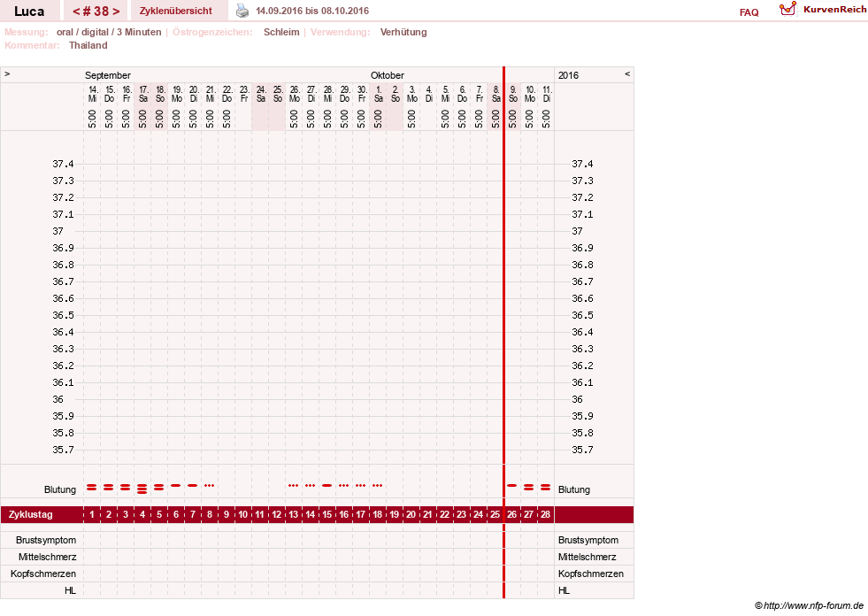Select cycle day 25 cell
The width and height of the screenshot is (868, 616).
tap(495, 514)
